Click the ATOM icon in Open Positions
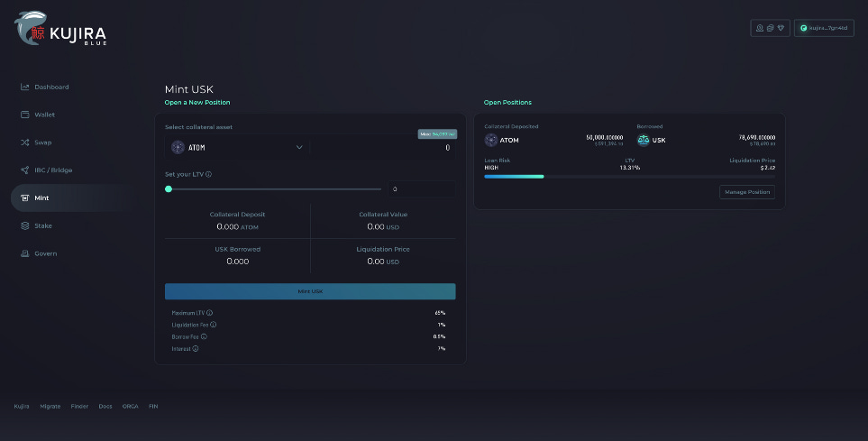 pos(491,140)
